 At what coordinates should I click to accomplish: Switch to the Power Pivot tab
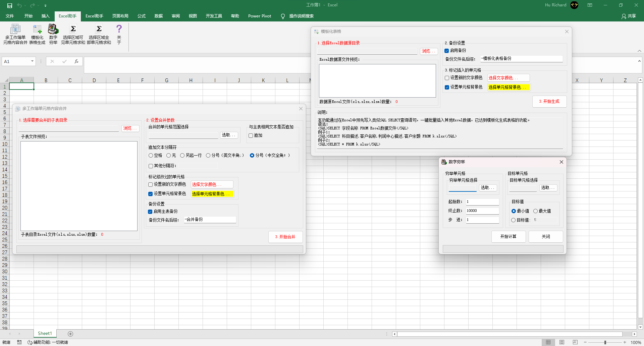tap(260, 16)
